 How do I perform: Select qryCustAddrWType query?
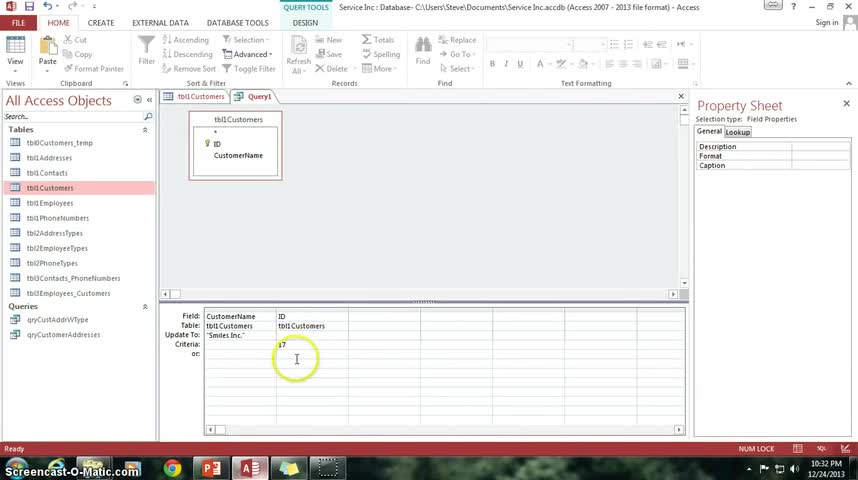pos(57,320)
